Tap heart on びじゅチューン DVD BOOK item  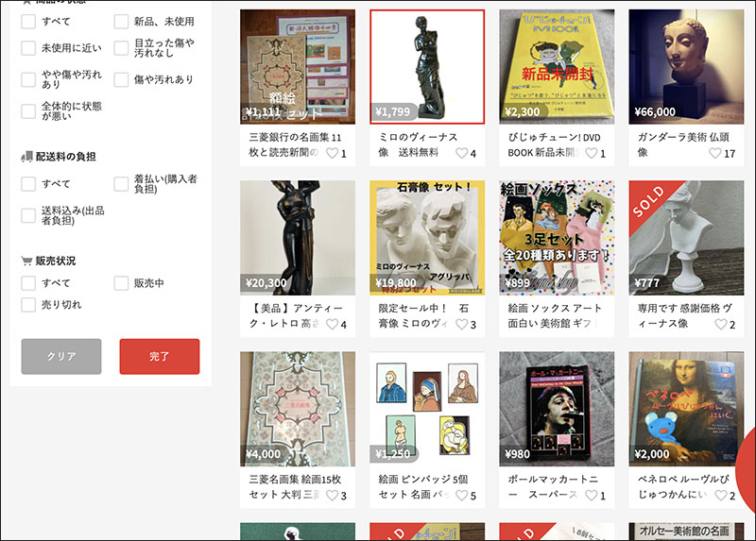tap(592, 153)
